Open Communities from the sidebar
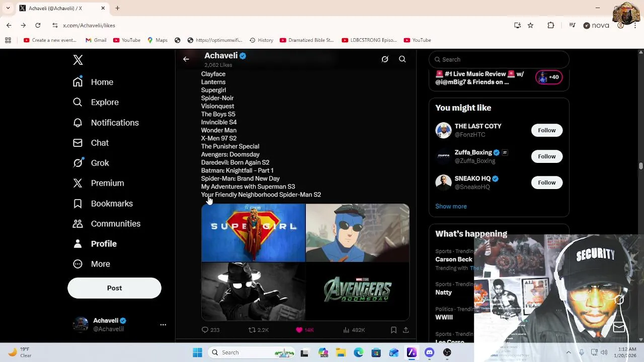This screenshot has height=362, width=644. [107, 224]
